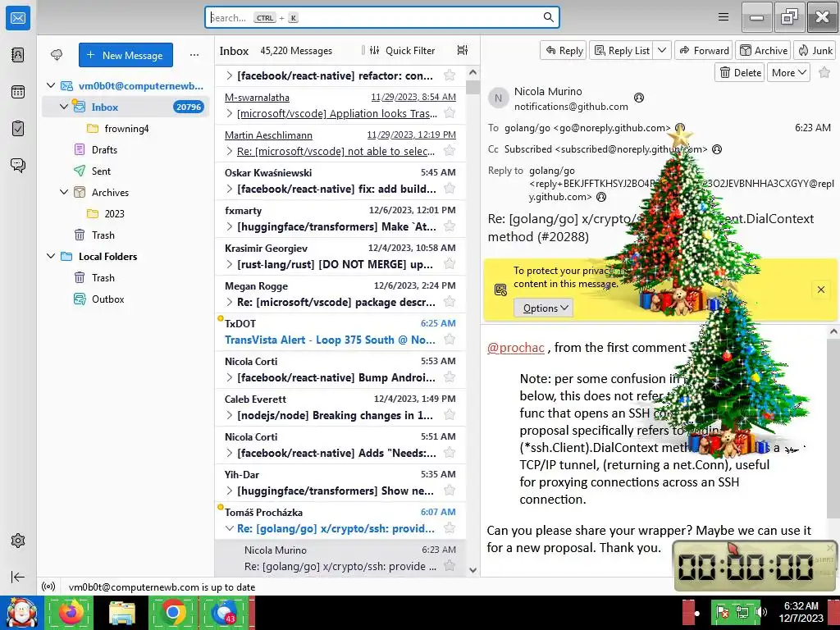Star the fxmarty huggingface message
The width and height of the screenshot is (840, 630).
point(450,226)
